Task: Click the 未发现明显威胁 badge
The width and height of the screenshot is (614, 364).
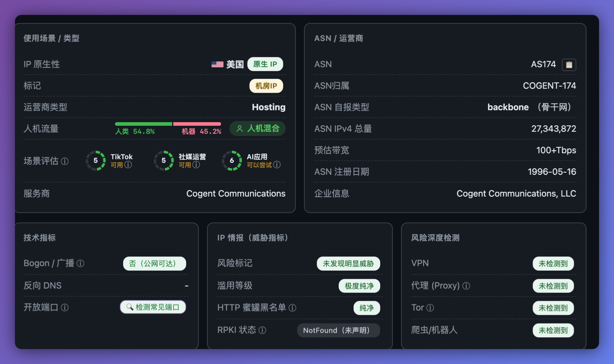Action: (348, 264)
